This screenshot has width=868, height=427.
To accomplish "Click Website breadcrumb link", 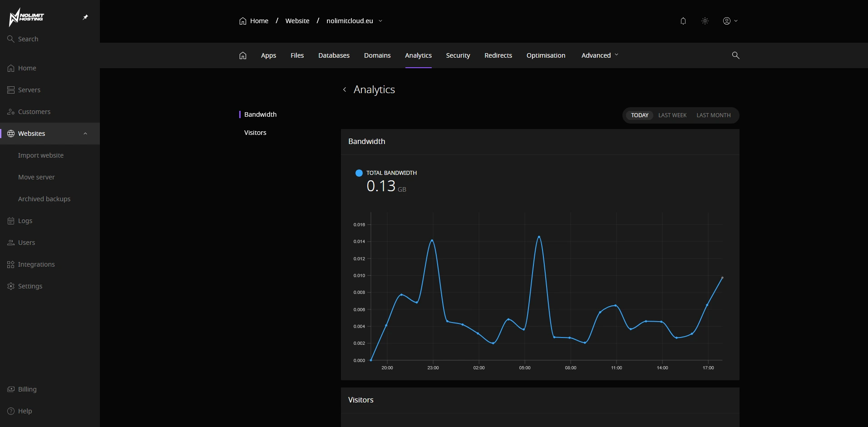I will coord(297,21).
